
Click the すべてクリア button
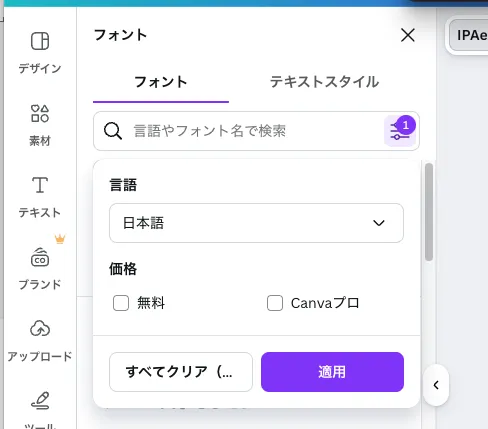[181, 372]
